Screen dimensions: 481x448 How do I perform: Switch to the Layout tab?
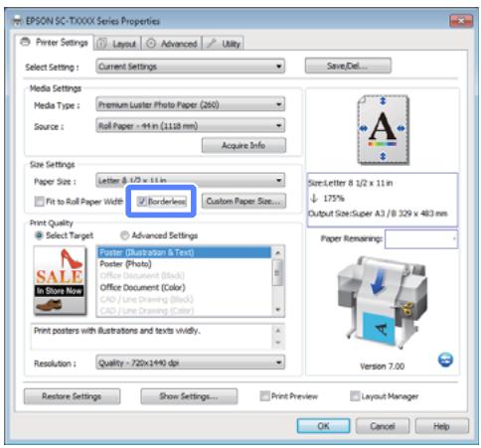pos(118,44)
